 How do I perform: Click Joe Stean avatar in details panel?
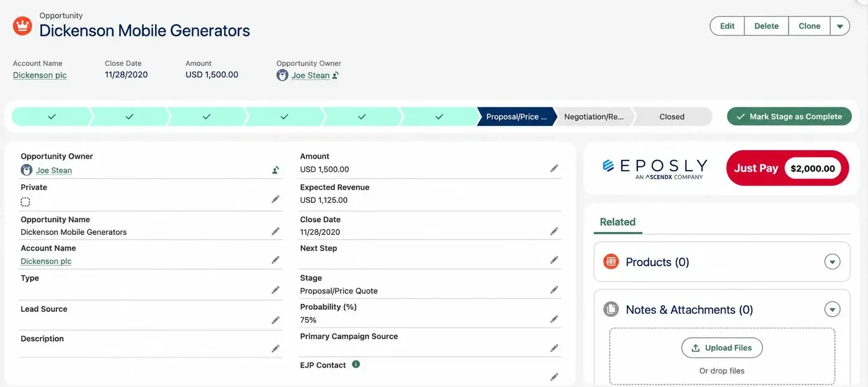click(27, 170)
